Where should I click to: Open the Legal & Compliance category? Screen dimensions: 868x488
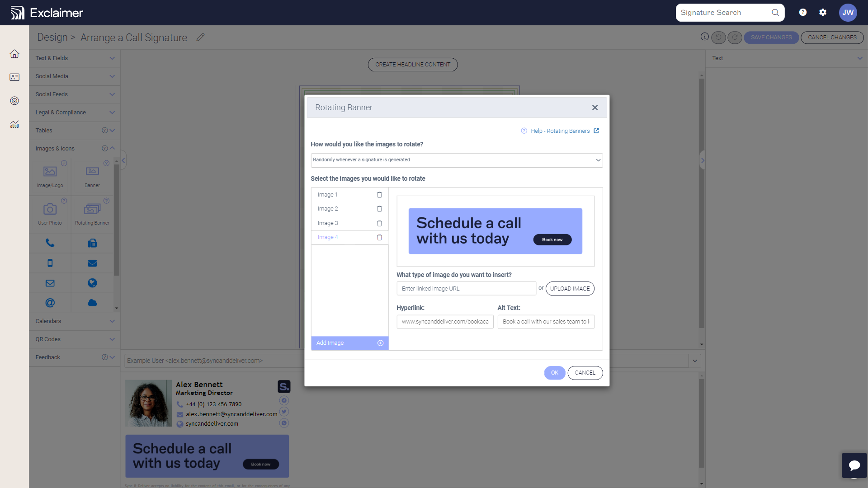click(x=74, y=112)
